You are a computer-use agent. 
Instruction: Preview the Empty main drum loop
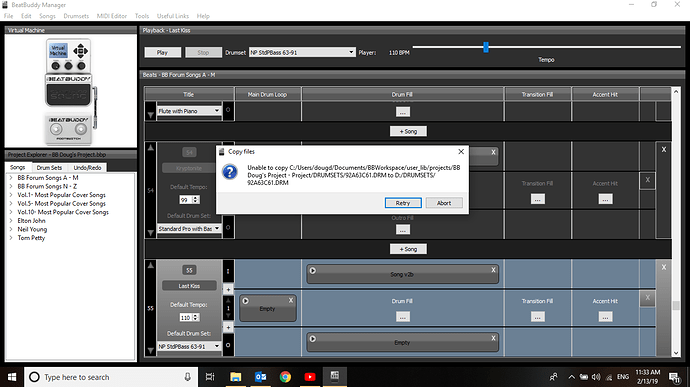pos(246,301)
